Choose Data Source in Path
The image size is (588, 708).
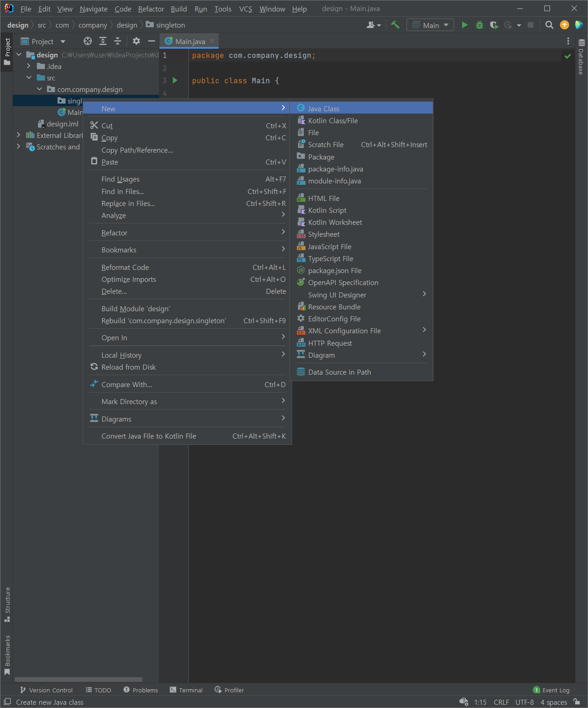pos(362,372)
